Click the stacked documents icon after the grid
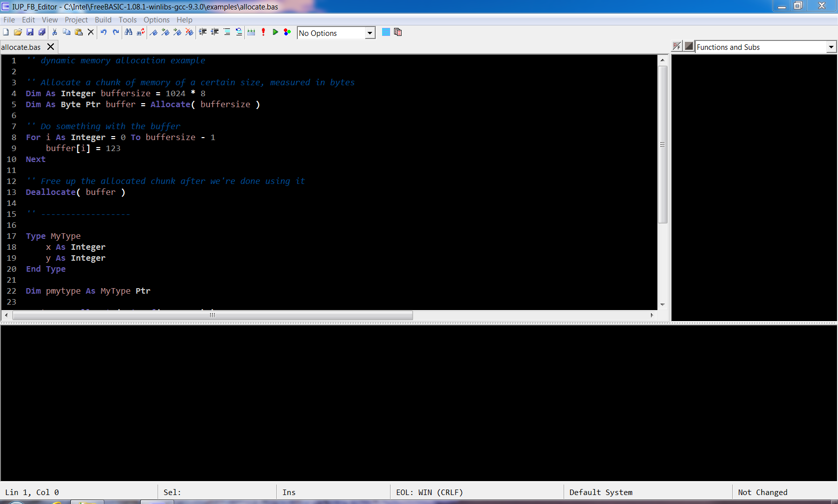 (398, 32)
